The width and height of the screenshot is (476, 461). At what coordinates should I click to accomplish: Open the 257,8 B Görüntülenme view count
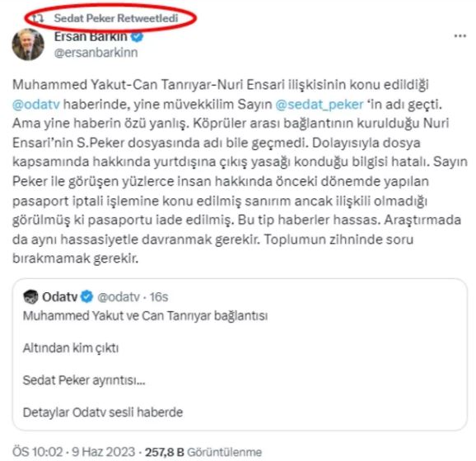tap(203, 452)
